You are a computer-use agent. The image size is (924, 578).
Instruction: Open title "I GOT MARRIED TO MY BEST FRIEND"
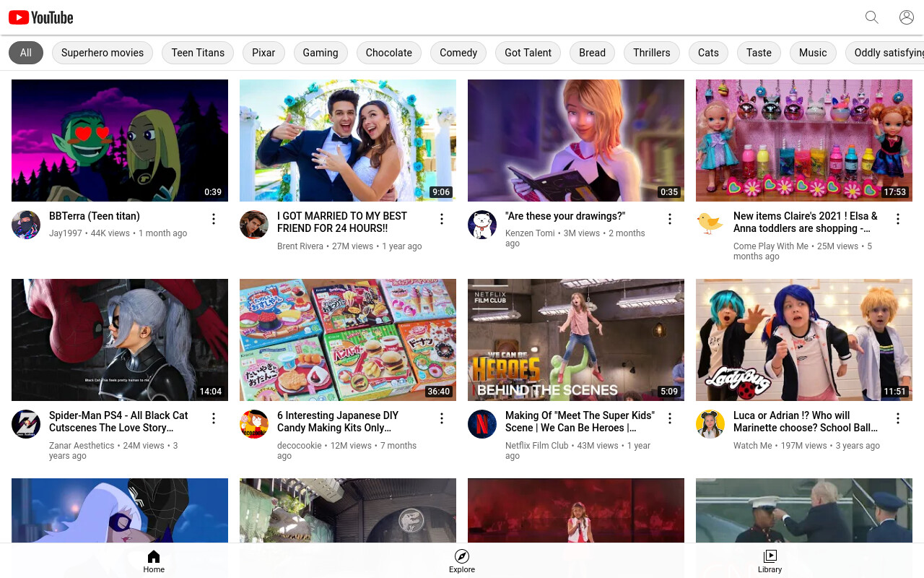coord(342,222)
